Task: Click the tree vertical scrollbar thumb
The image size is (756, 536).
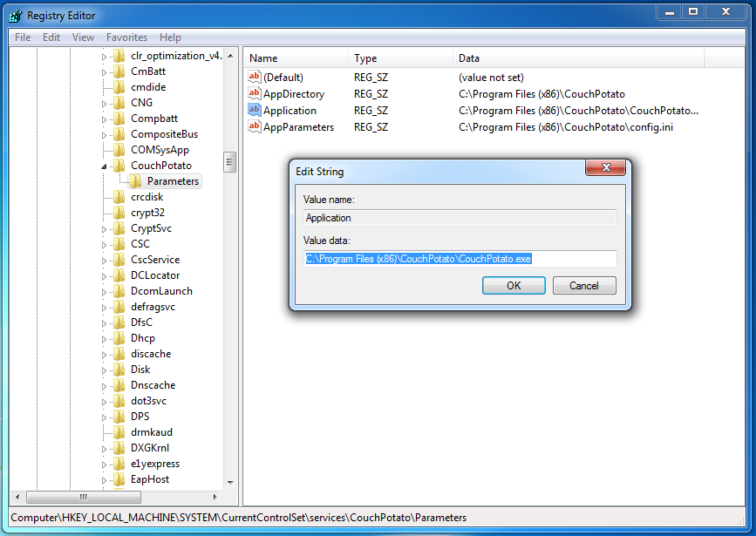Action: click(229, 162)
